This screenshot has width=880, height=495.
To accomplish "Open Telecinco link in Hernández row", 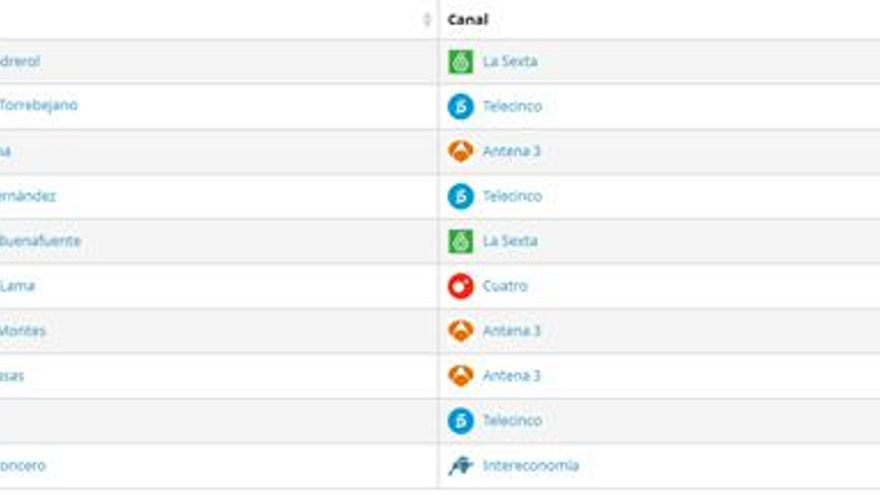I will 512,196.
